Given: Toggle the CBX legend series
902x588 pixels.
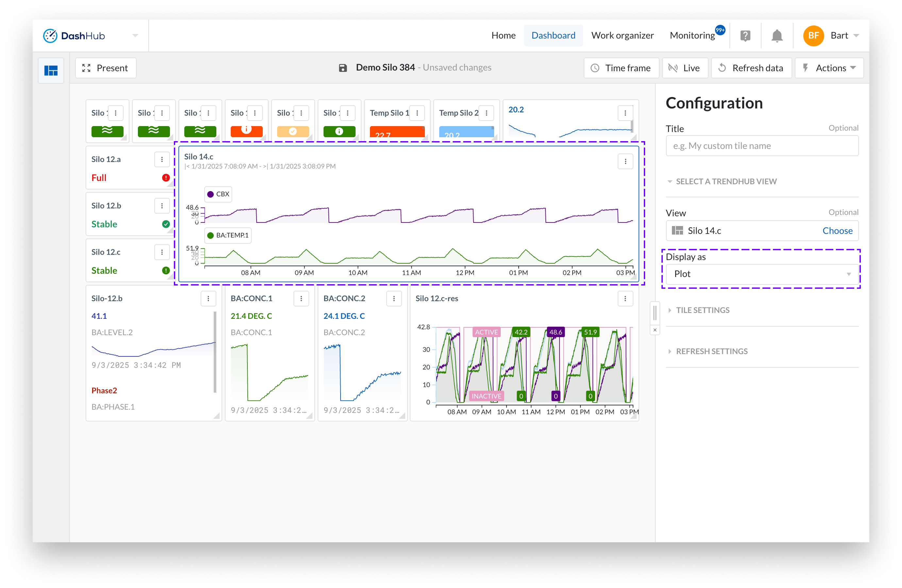Looking at the screenshot, I should click(218, 194).
